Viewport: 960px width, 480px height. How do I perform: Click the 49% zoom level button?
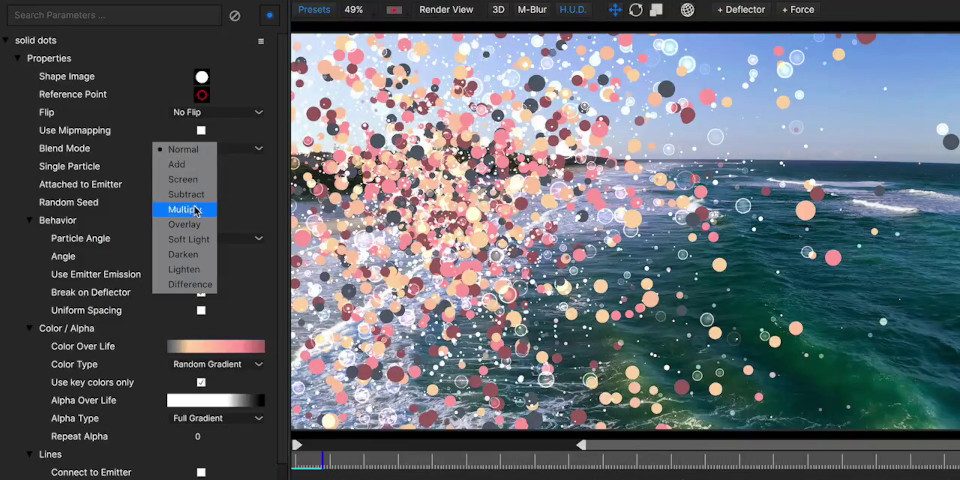click(354, 10)
